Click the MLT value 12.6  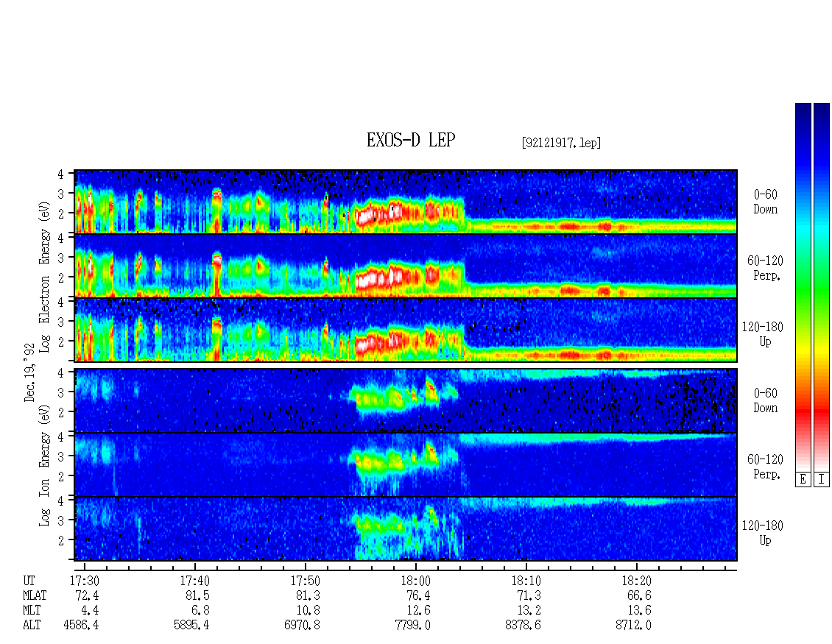click(418, 611)
